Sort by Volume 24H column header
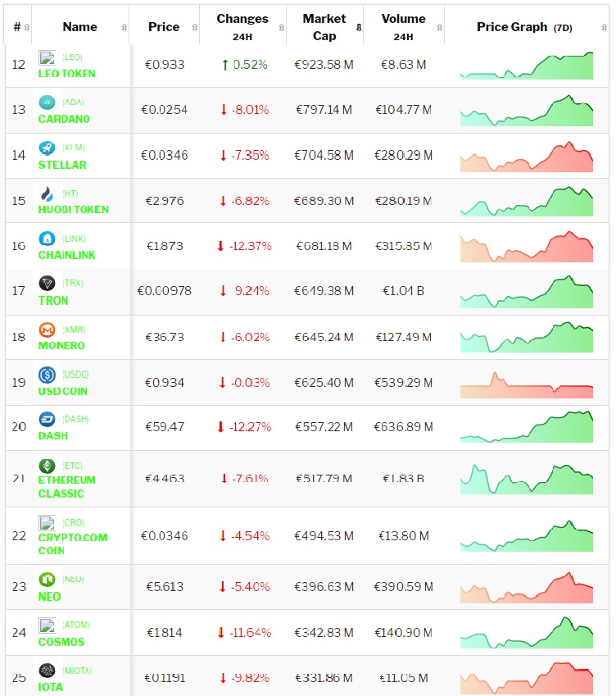The width and height of the screenshot is (616, 696). point(403,26)
